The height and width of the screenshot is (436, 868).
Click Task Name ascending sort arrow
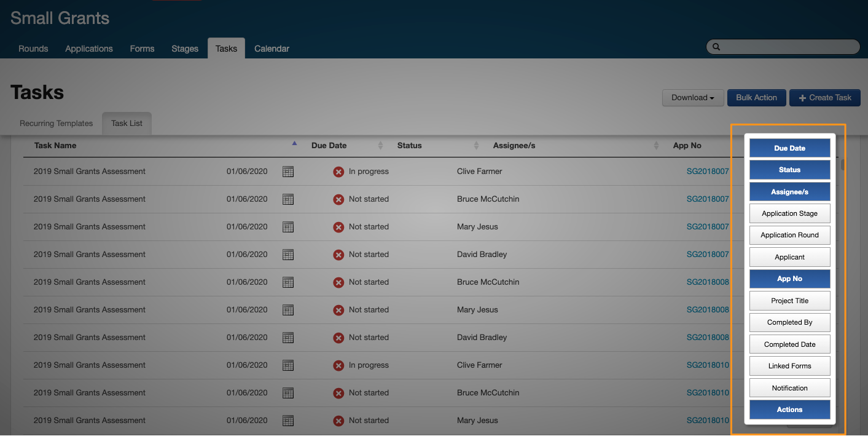pos(294,144)
